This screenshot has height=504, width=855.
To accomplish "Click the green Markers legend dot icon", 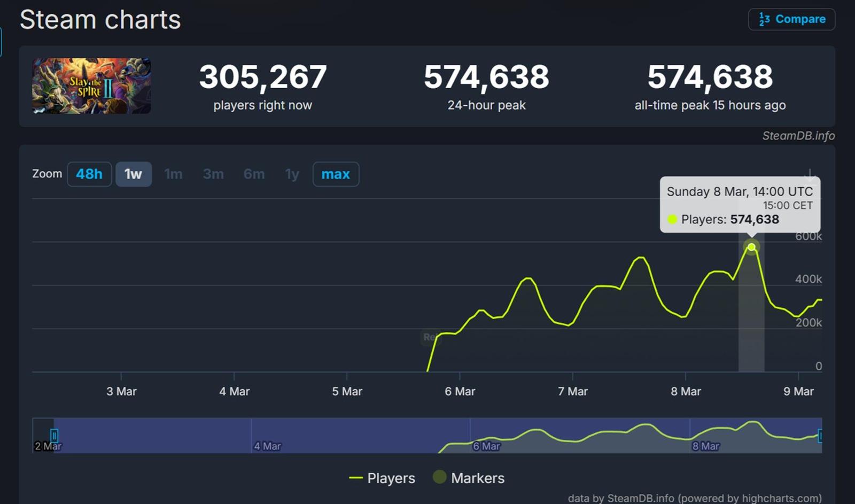I will point(439,477).
